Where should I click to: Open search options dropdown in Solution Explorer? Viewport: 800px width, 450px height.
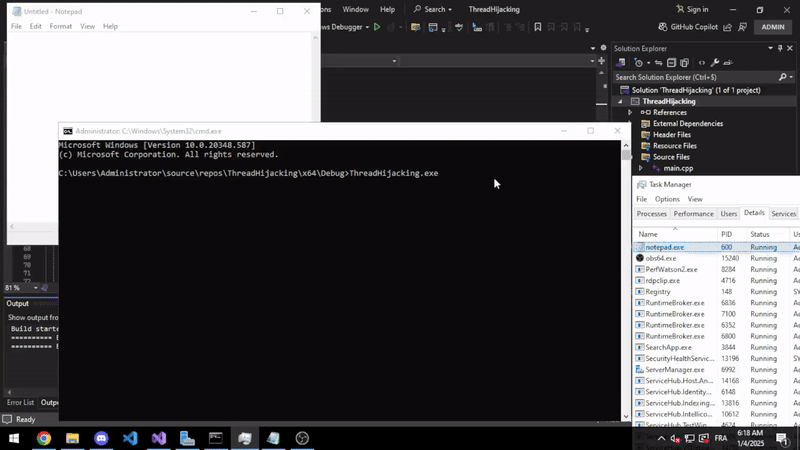click(791, 77)
